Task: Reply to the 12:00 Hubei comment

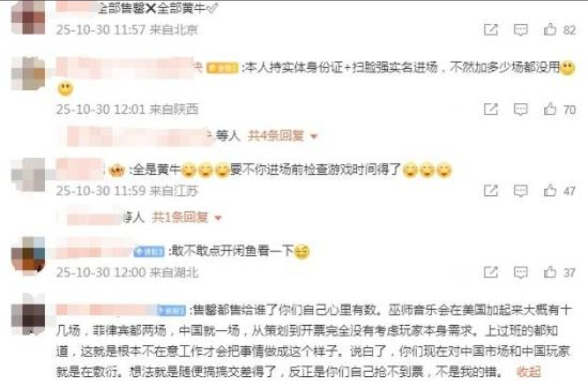Action: (x=521, y=272)
